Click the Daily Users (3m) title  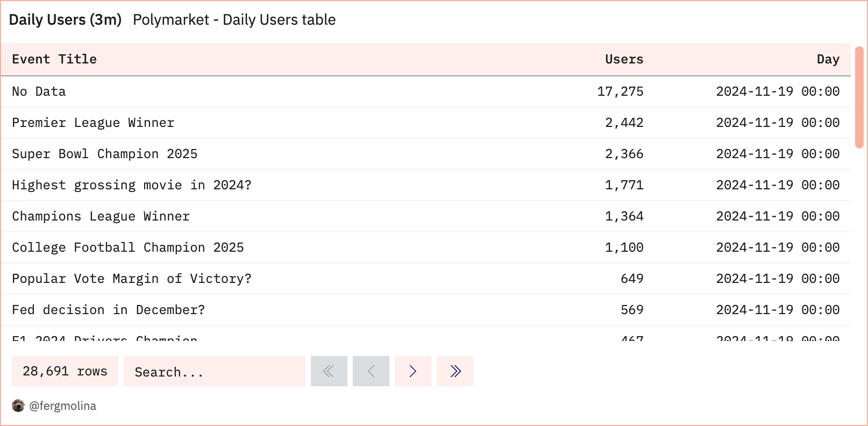point(65,19)
